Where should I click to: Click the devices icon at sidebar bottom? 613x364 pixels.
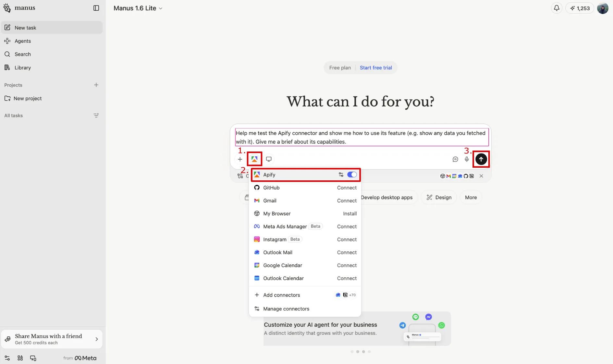[x=33, y=358]
